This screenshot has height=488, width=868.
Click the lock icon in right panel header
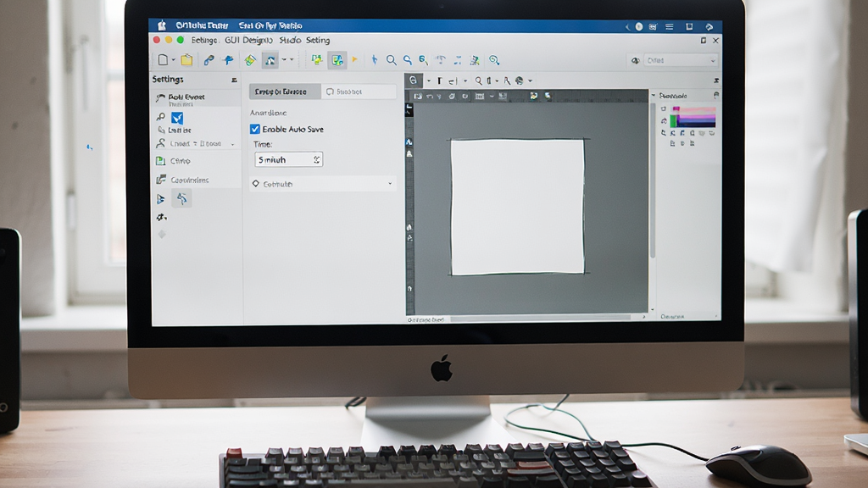[x=715, y=95]
